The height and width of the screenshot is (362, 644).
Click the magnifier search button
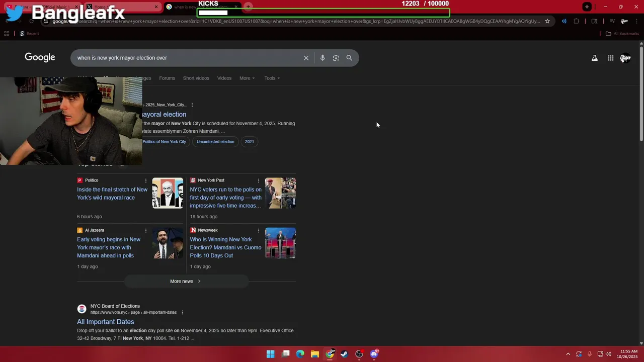pyautogui.click(x=349, y=58)
